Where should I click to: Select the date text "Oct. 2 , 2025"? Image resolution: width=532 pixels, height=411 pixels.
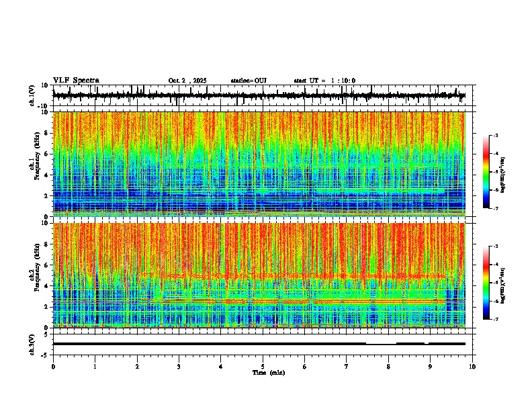point(187,81)
